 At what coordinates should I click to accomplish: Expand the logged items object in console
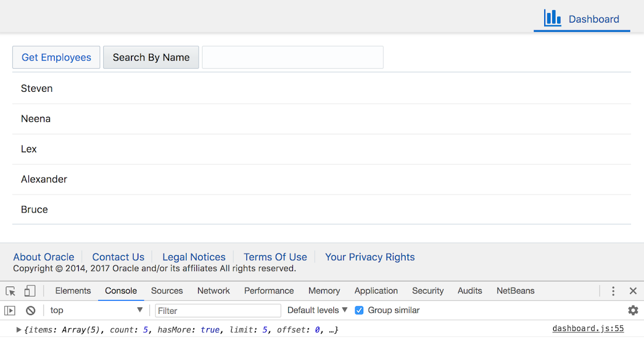pos(18,329)
